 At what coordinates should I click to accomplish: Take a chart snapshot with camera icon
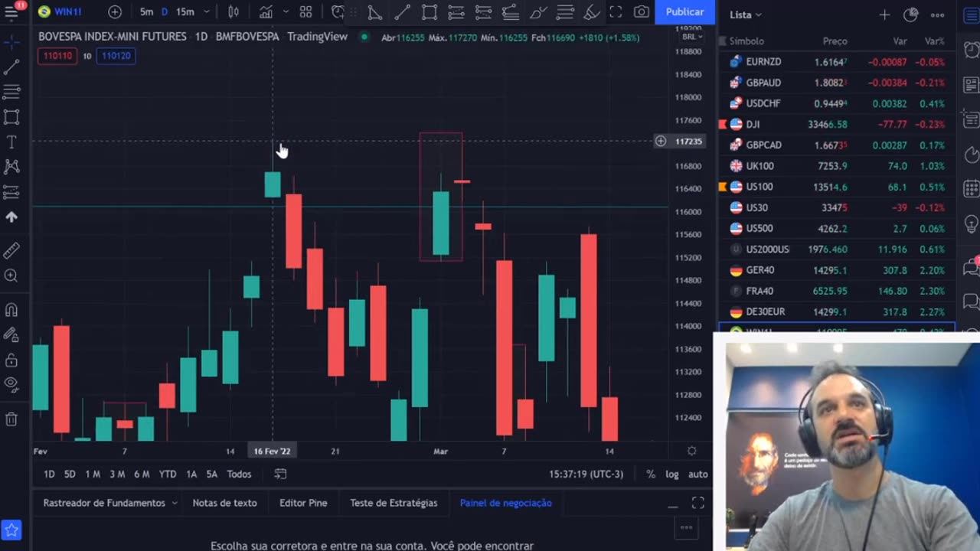(642, 11)
